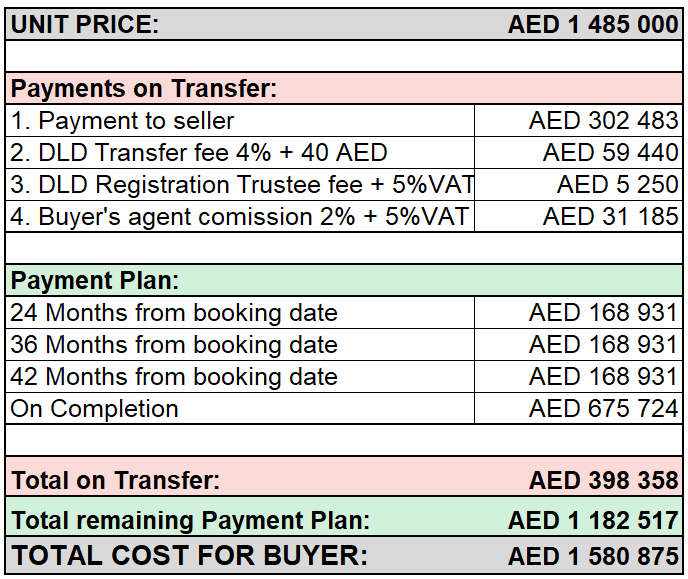Click the On Completion row label

[240, 408]
